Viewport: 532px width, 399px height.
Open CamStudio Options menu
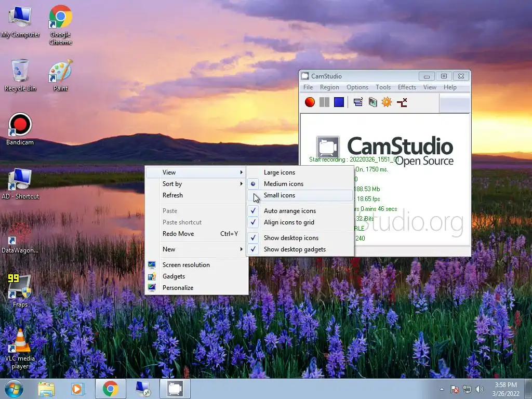pyautogui.click(x=357, y=87)
